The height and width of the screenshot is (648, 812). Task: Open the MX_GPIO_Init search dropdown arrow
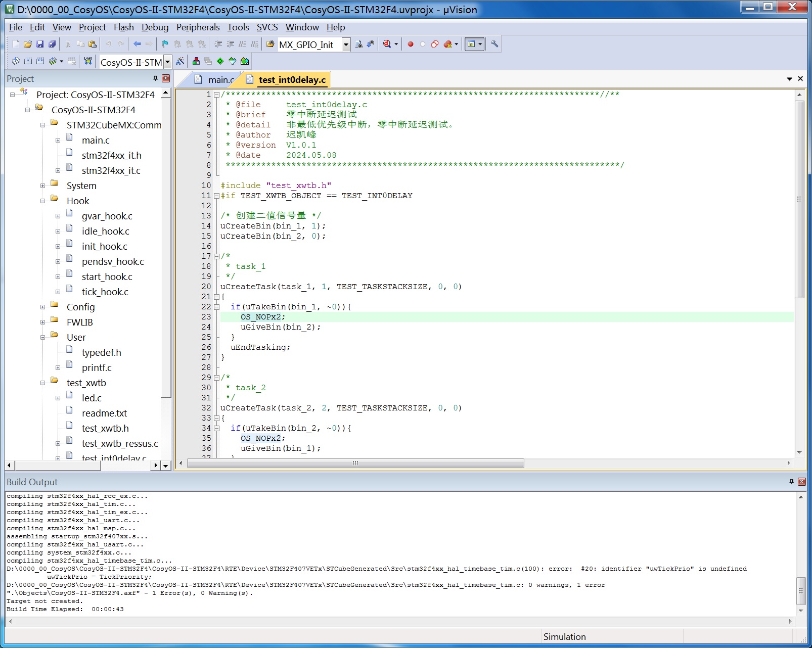point(346,44)
